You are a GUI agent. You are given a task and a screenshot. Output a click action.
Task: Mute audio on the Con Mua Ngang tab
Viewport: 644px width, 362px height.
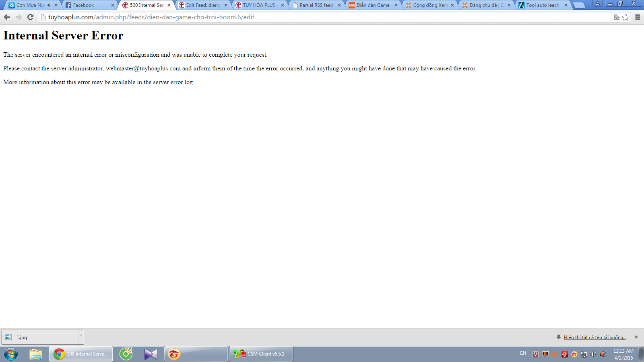click(49, 5)
